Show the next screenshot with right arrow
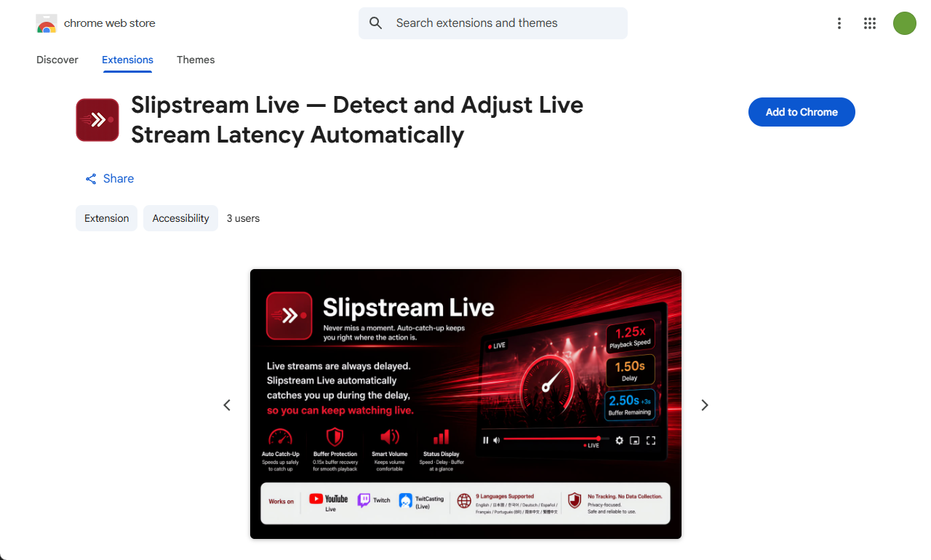 [704, 405]
